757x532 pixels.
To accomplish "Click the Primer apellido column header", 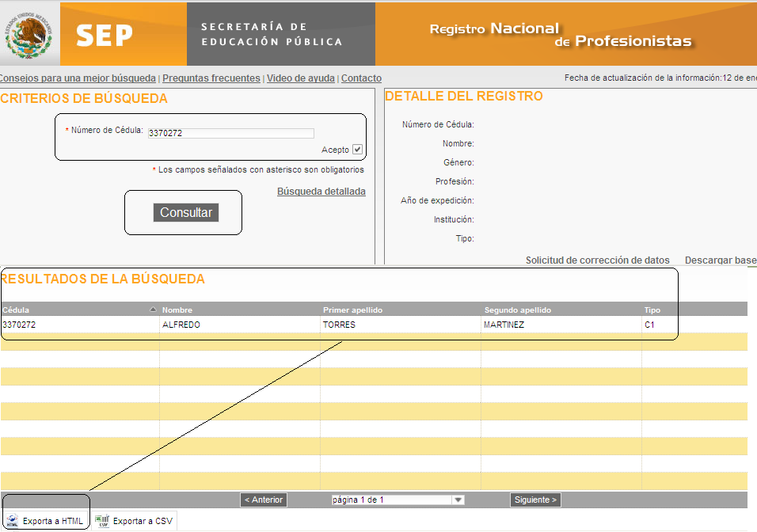I will coord(352,310).
